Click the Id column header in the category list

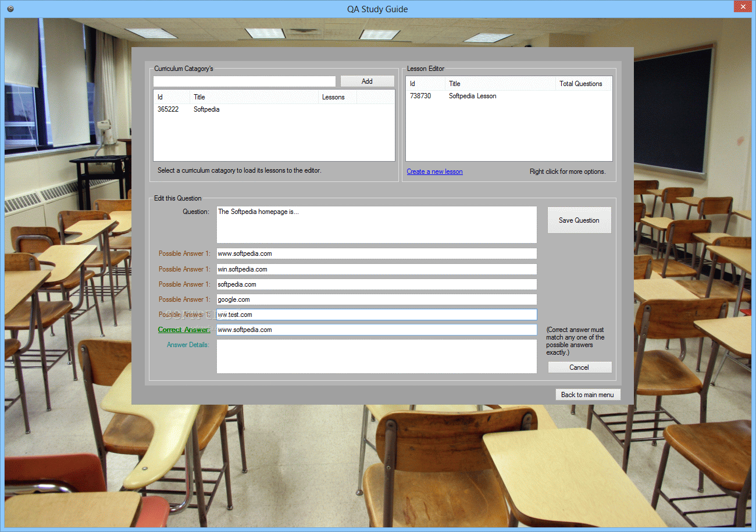[172, 97]
